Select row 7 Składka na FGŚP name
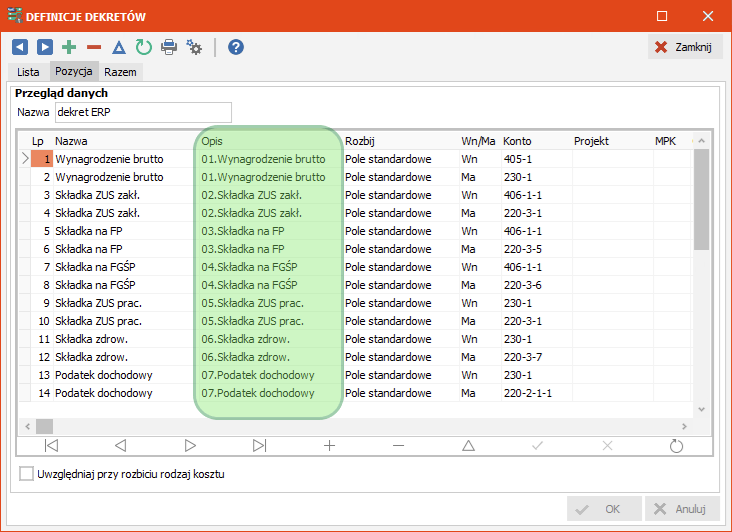The image size is (732, 532). (126, 267)
